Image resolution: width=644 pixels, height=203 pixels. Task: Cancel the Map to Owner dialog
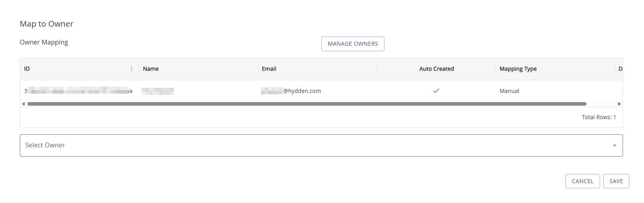coord(582,181)
